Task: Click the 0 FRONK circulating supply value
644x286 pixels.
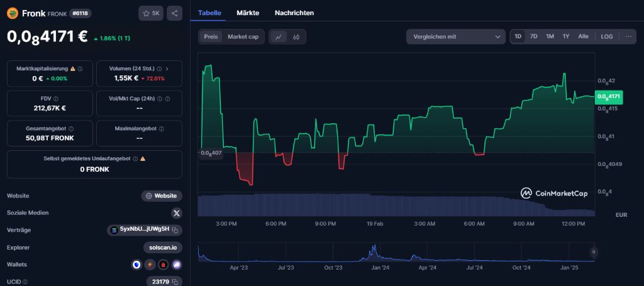Action: (94, 168)
